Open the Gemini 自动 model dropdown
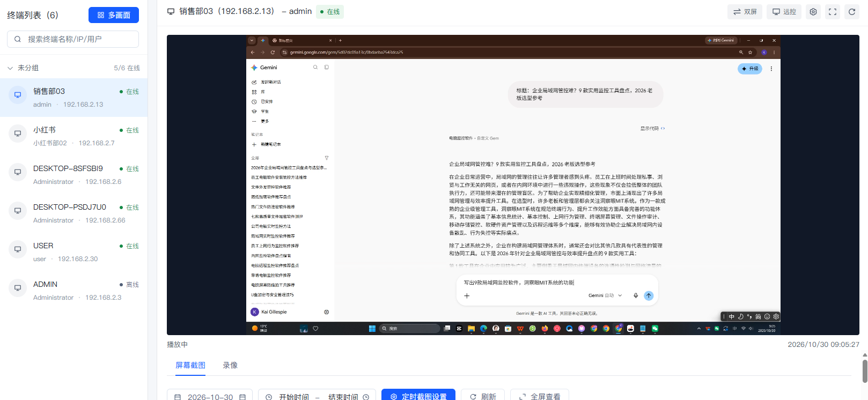 click(x=605, y=295)
